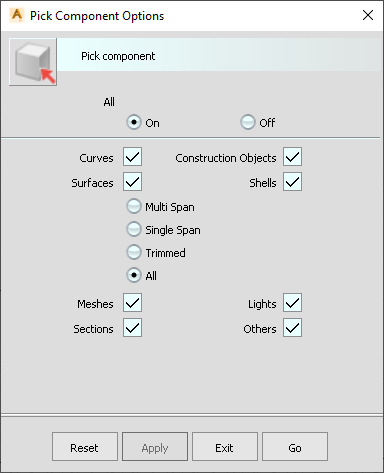Uncheck the Lights checkbox
This screenshot has height=473, width=384.
pyautogui.click(x=293, y=303)
